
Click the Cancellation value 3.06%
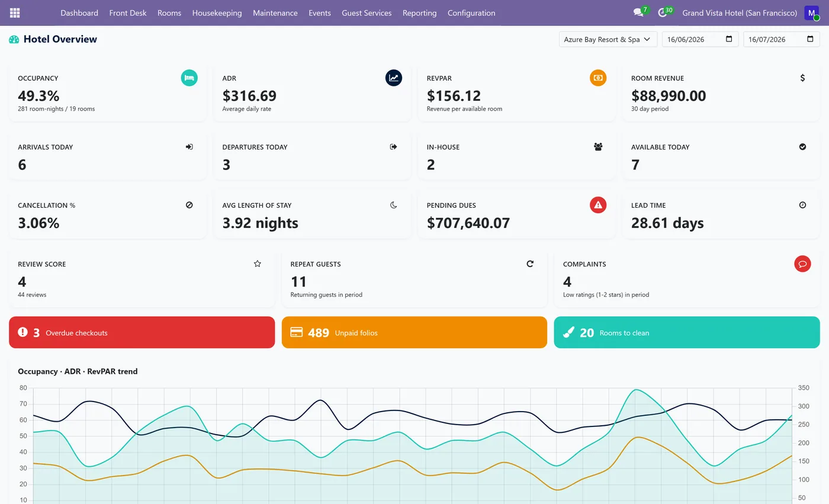(38, 223)
